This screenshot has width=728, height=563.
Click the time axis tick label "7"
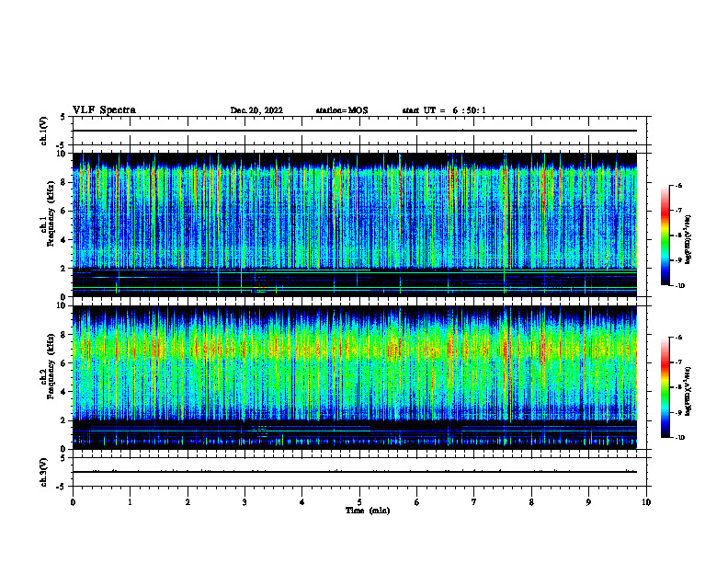click(474, 502)
